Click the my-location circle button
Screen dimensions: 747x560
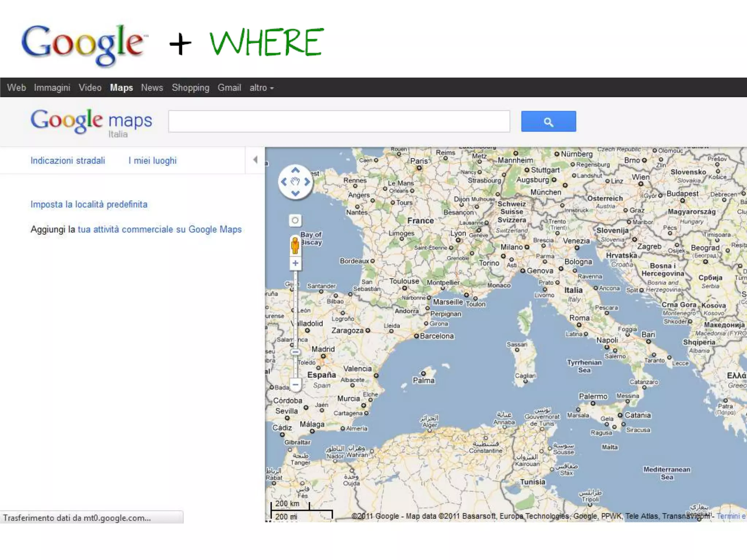[295, 220]
